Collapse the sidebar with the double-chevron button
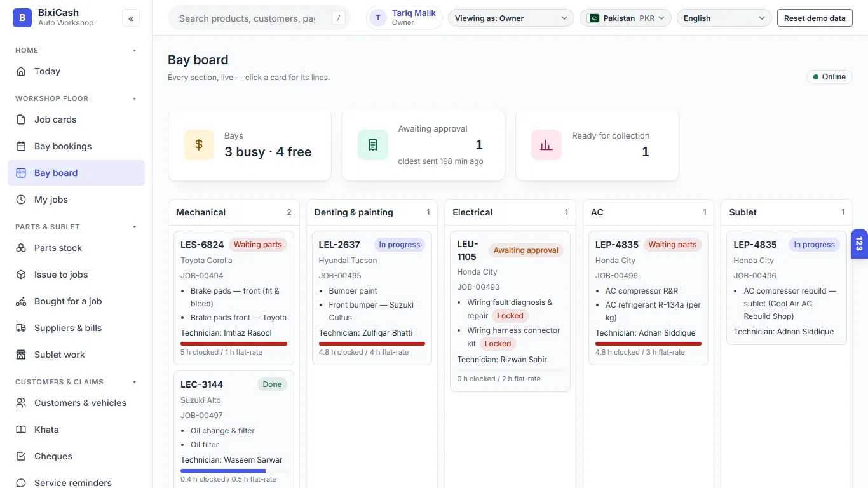 [131, 18]
